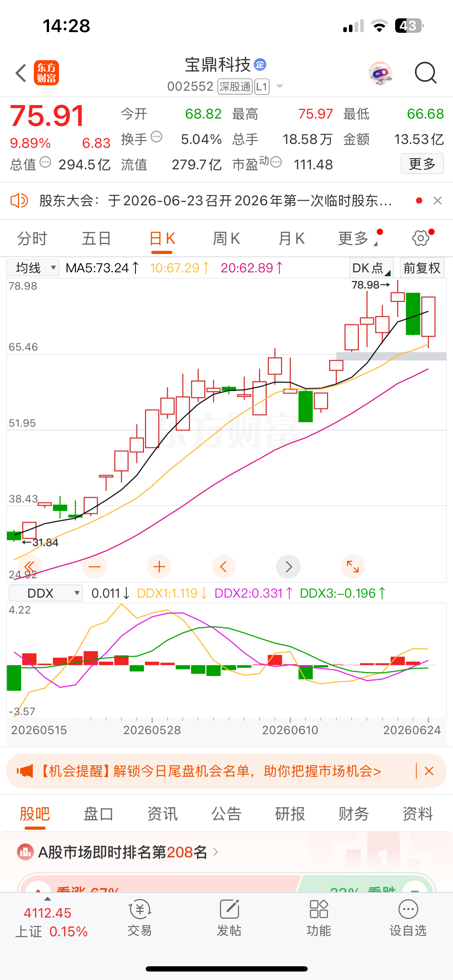Zoom in chart with plus button
Screen dimensions: 453x980
point(159,567)
